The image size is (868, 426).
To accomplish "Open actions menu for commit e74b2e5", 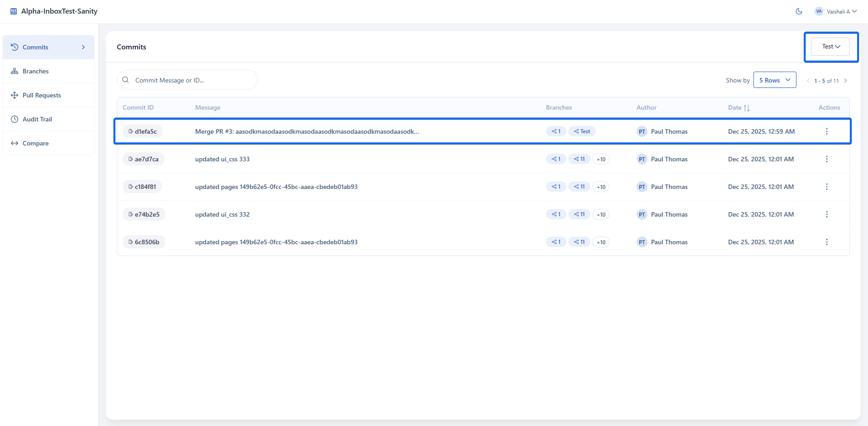I will point(827,214).
